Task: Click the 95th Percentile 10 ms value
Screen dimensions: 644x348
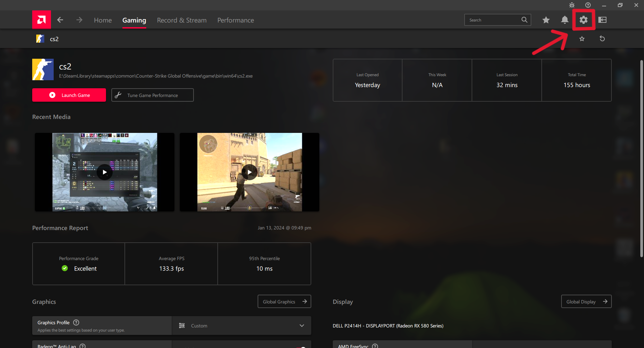Action: (x=264, y=268)
